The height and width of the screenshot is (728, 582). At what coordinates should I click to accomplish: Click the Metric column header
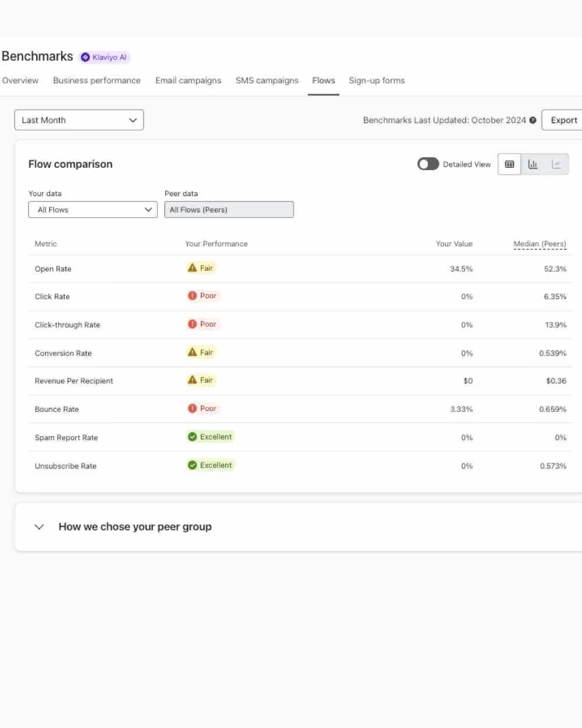tap(46, 244)
